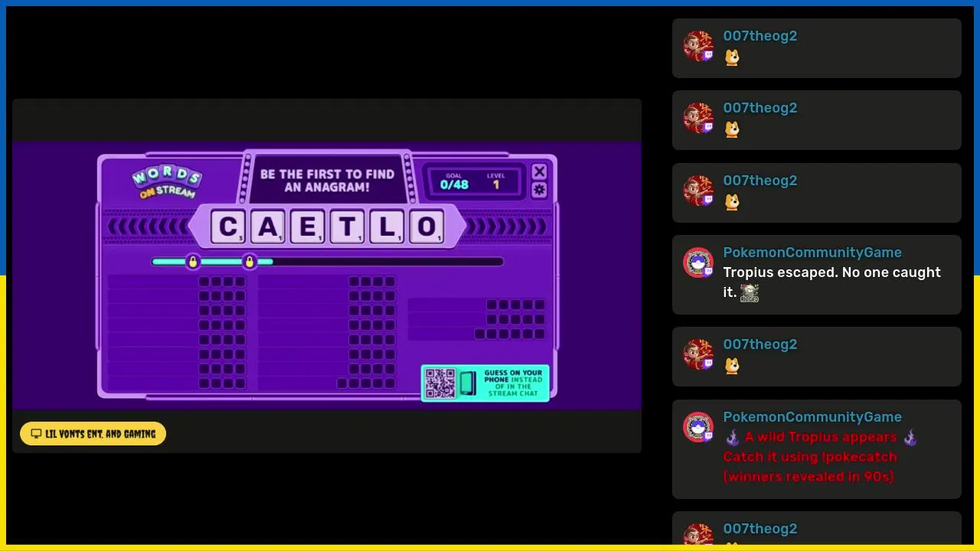Click the Level 1 indicator
This screenshot has width=980, height=551.
point(496,181)
